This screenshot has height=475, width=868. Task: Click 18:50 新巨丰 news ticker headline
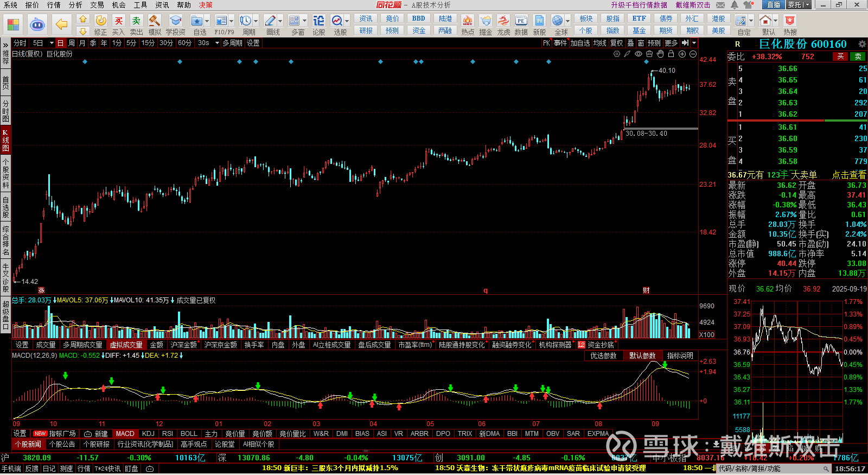coord(330,468)
